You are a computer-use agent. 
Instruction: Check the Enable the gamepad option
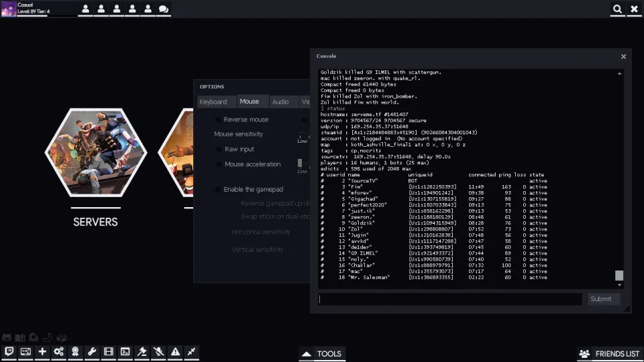(x=218, y=189)
